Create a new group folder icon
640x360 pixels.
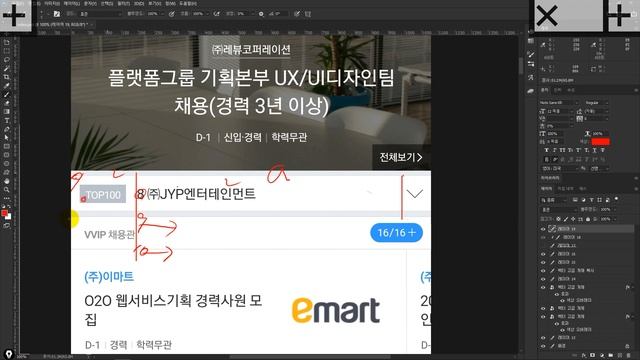pyautogui.click(x=611, y=356)
